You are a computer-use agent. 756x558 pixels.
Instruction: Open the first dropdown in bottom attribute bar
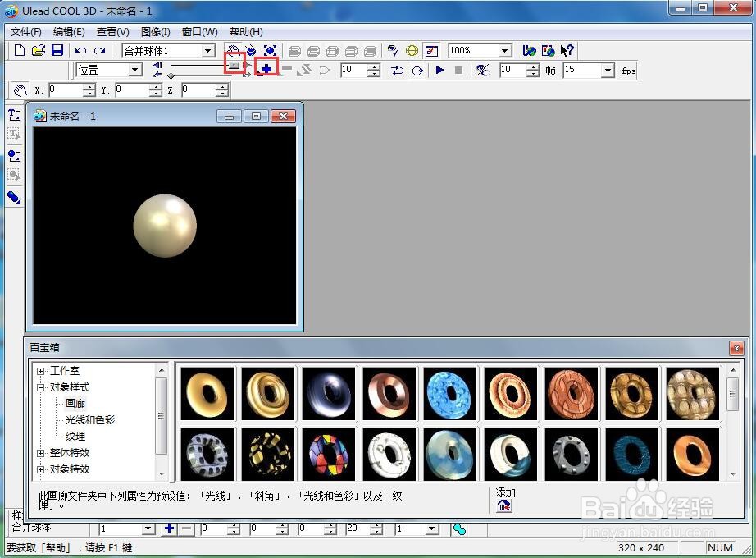[148, 529]
